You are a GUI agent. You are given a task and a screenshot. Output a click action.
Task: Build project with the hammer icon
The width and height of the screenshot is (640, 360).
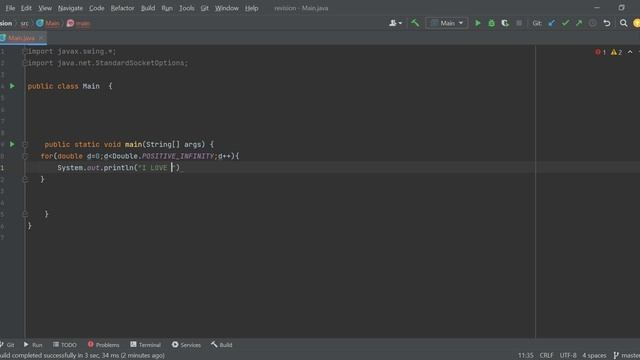pos(415,23)
